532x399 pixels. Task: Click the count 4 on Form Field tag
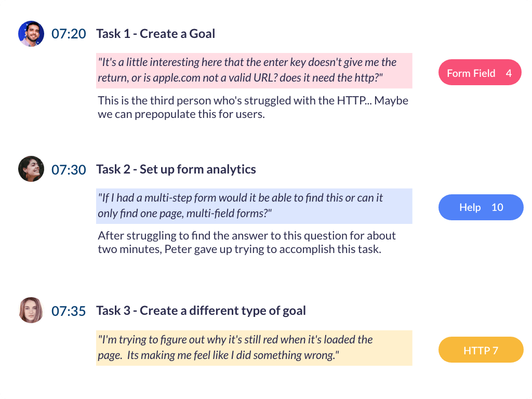pos(509,73)
